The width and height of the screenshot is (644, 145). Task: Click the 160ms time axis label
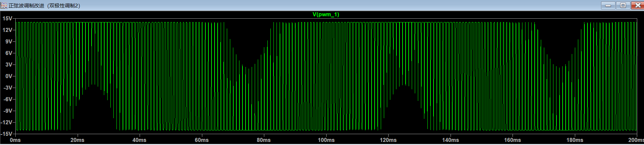tap(512, 140)
